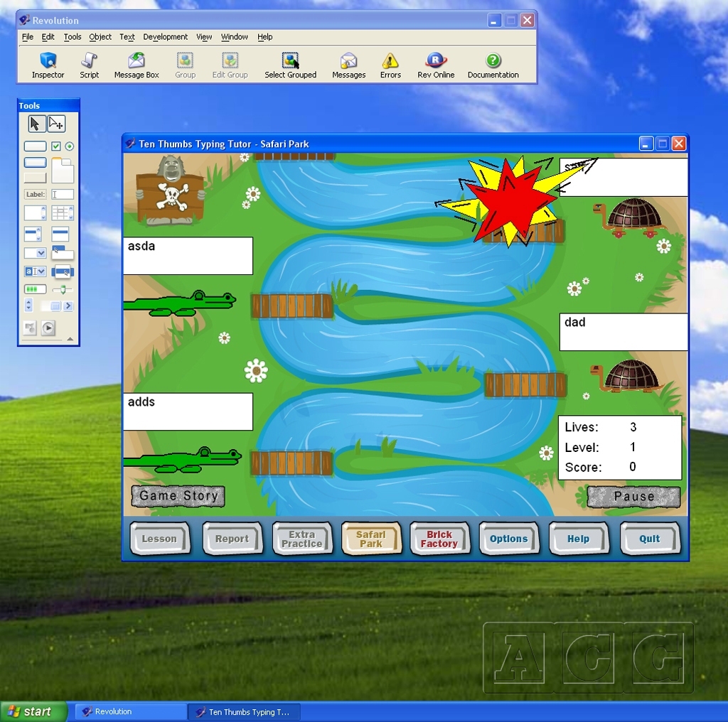
Task: Switch to Revolution in the taskbar
Action: coord(132,711)
